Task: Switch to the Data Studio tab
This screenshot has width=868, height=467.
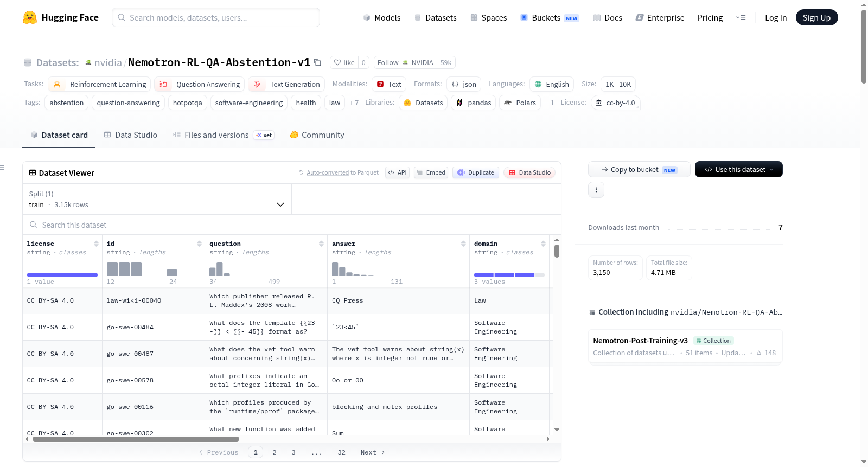Action: coord(131,135)
